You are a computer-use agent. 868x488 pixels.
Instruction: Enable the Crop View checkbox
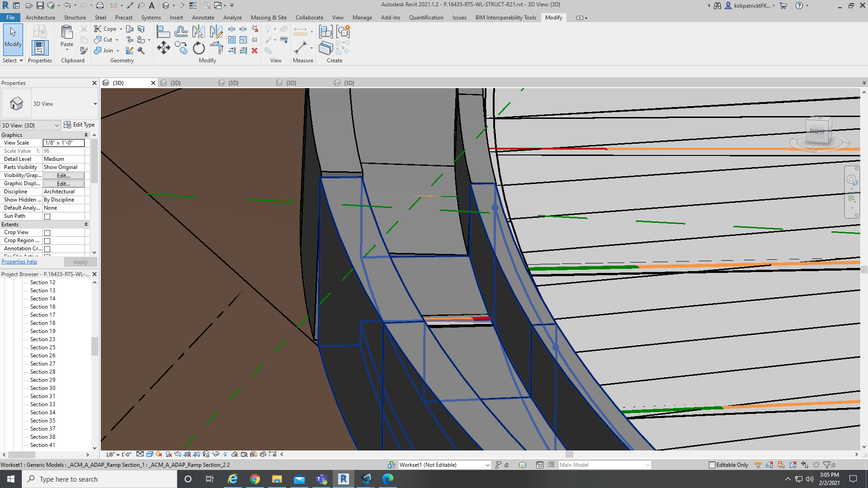47,233
